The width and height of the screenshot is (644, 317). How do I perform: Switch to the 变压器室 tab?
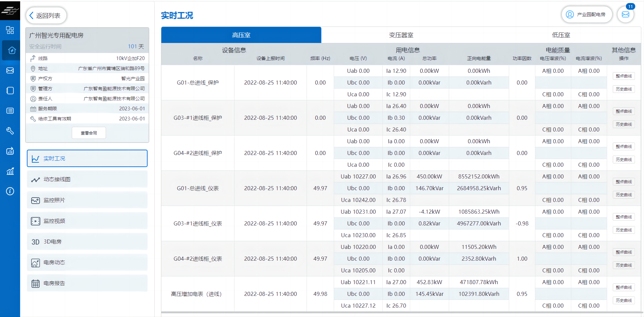pos(401,35)
